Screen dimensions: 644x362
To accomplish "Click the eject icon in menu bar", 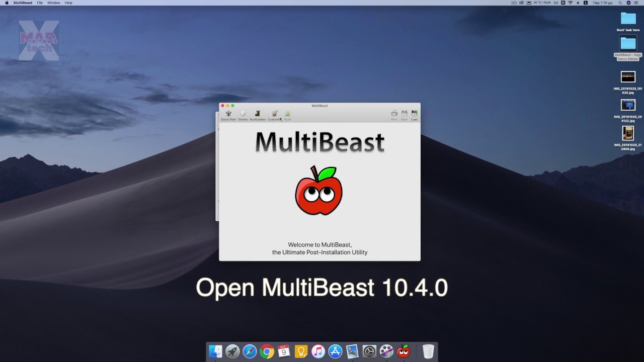I will click(x=578, y=3).
